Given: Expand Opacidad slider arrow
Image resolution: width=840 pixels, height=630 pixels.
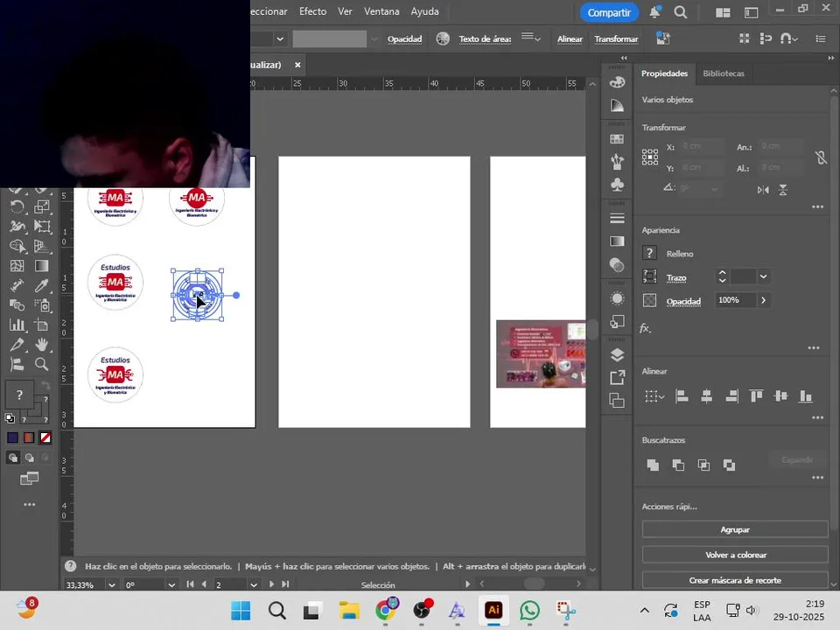Looking at the screenshot, I should point(763,300).
